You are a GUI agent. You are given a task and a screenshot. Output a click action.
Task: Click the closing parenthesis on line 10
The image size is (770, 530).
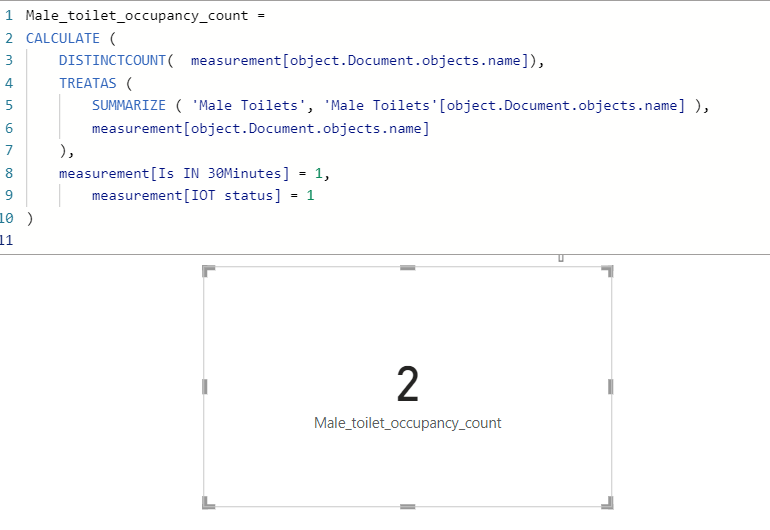point(30,218)
